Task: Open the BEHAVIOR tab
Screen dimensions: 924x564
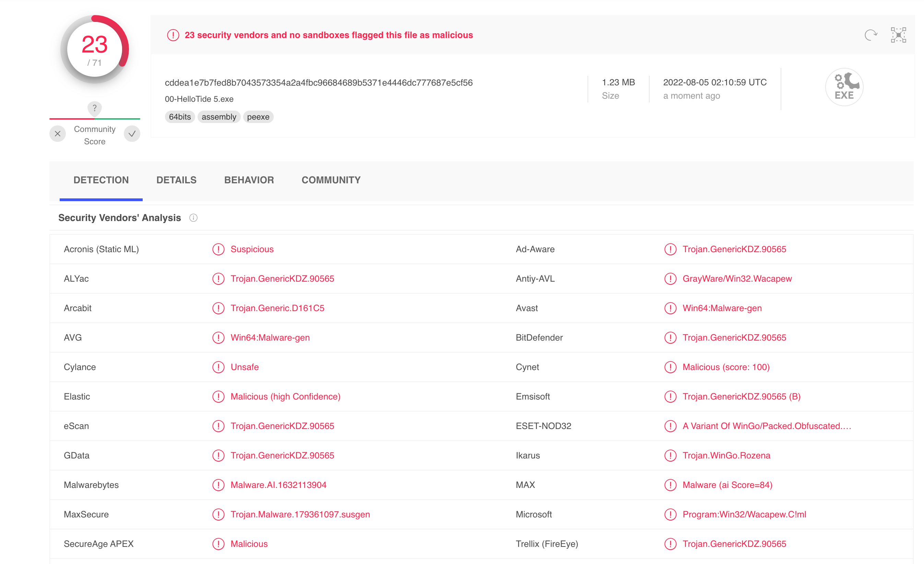Action: pyautogui.click(x=249, y=180)
